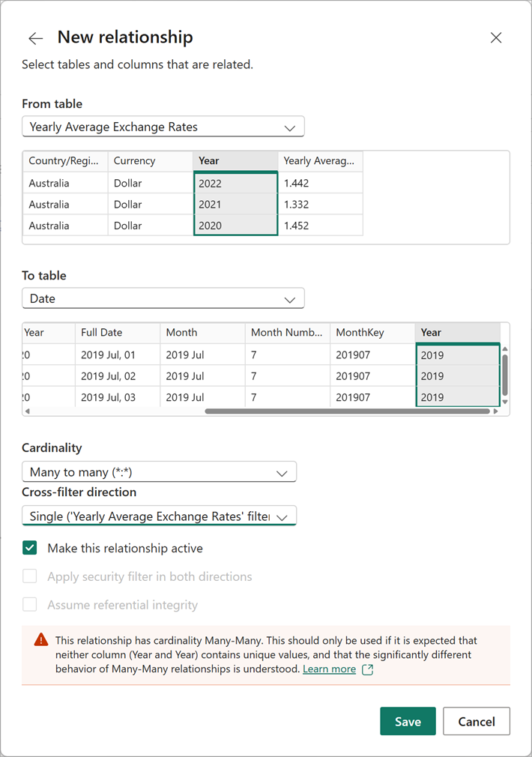Viewport: 532px width, 757px height.
Task: Close the New relationship dialog
Action: (496, 37)
